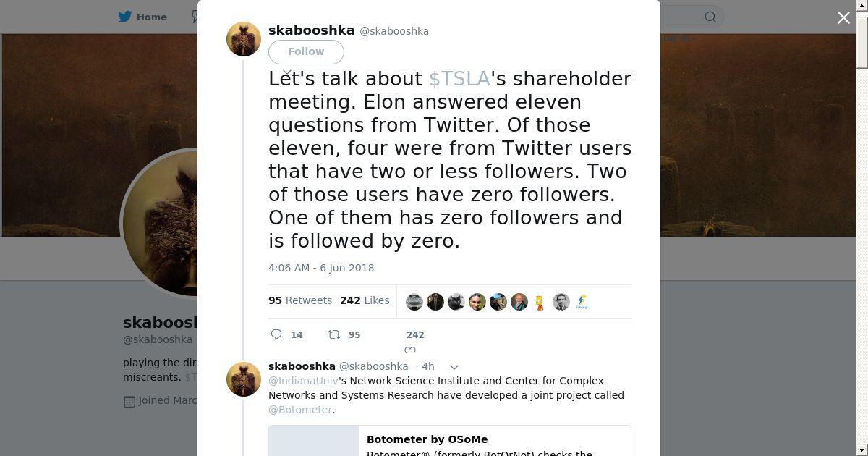
Task: View the 242 Likes list
Action: [365, 300]
